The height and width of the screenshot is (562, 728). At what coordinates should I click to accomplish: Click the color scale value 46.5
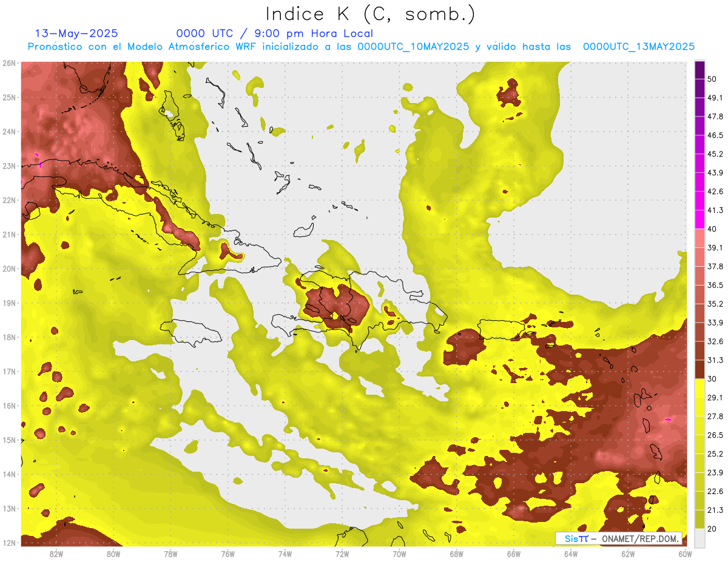click(716, 135)
